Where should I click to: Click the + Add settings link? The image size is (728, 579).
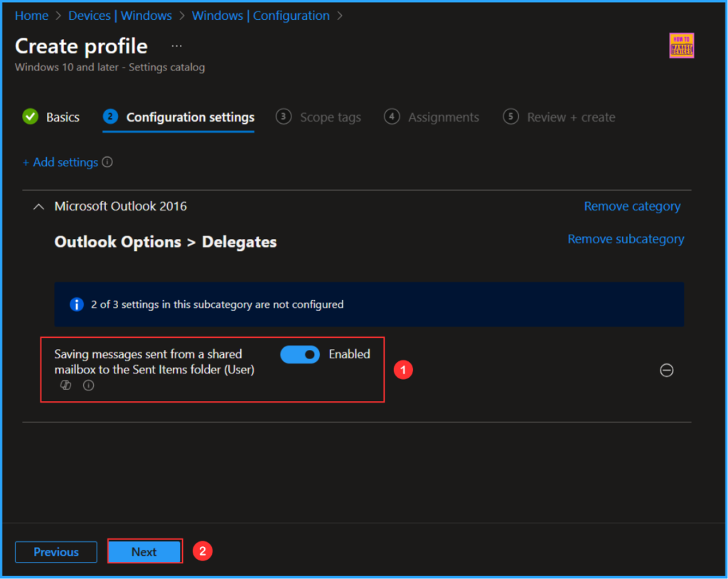click(x=60, y=162)
